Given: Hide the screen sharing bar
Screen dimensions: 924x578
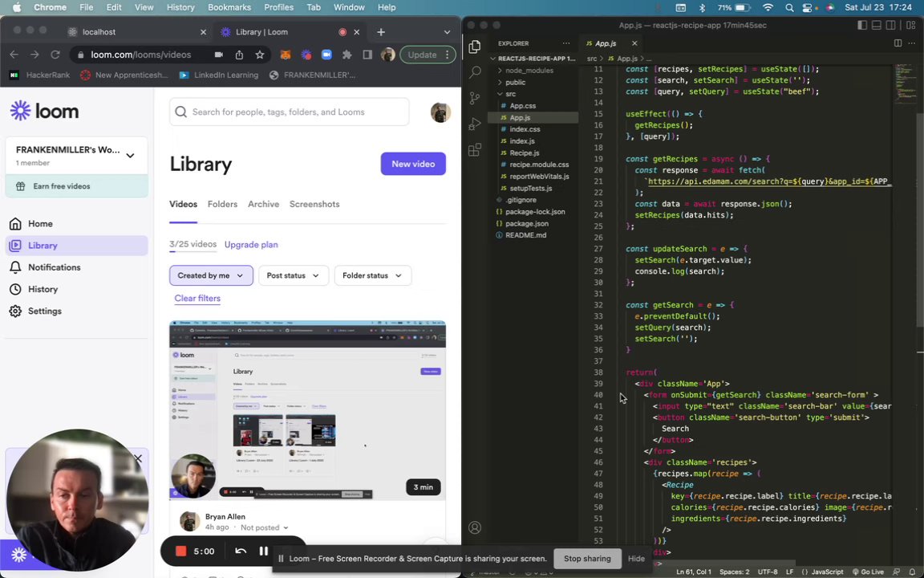Looking at the screenshot, I should [x=636, y=559].
